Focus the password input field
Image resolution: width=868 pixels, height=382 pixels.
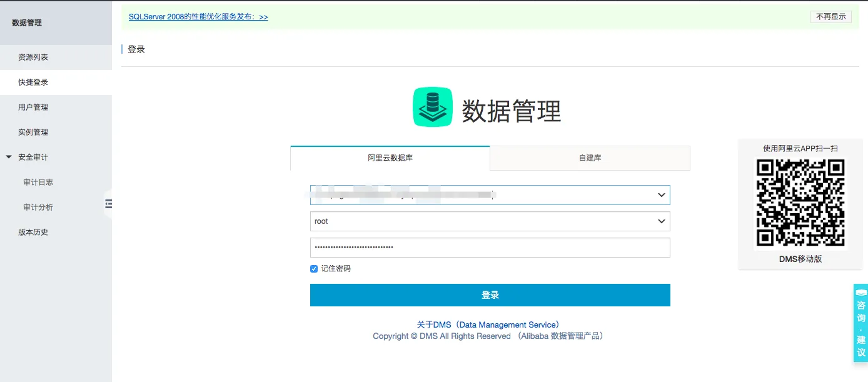point(490,248)
